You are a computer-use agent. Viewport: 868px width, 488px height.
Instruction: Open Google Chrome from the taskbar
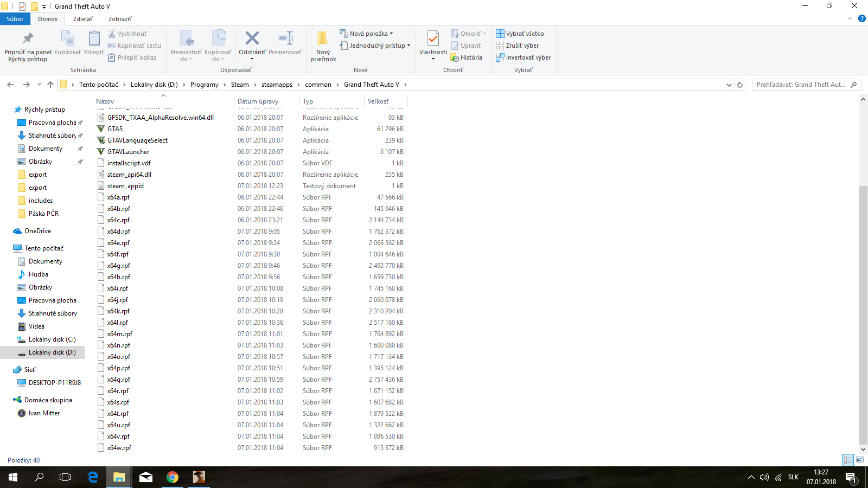[x=173, y=477]
